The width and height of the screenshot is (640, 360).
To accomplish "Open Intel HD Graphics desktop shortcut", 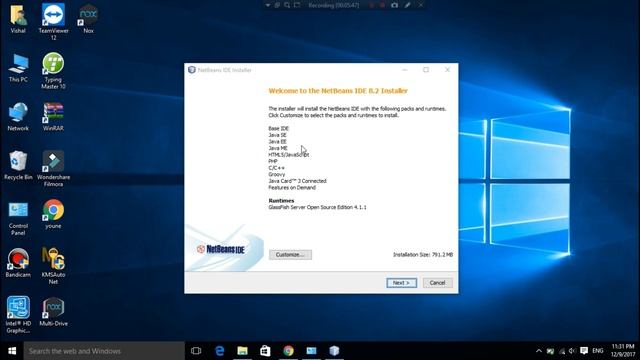I will pyautogui.click(x=18, y=315).
